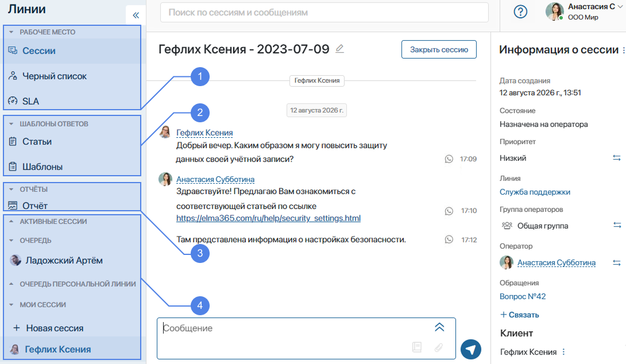Open the help question mark icon
Screen dimensions: 626x364
point(520,11)
